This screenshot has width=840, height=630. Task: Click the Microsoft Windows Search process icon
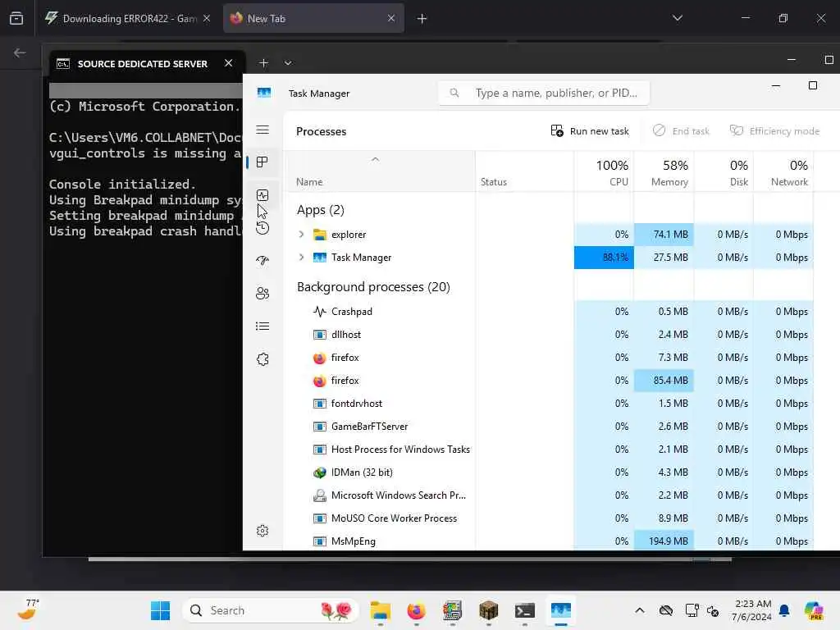tap(319, 495)
